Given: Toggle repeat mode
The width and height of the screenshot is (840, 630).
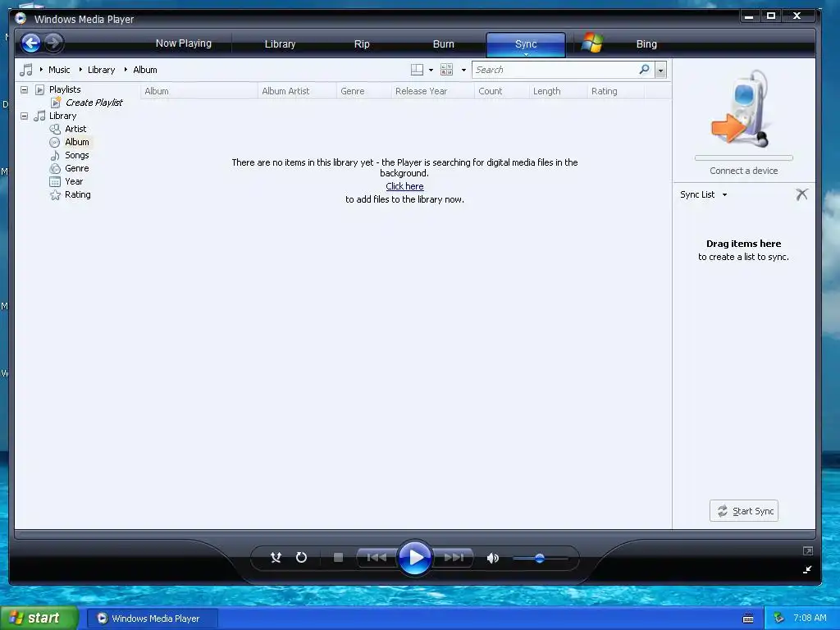Looking at the screenshot, I should click(302, 558).
